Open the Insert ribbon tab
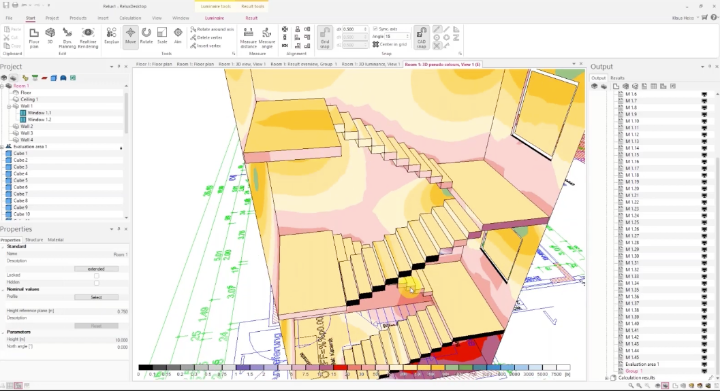The image size is (720, 391). click(x=103, y=18)
